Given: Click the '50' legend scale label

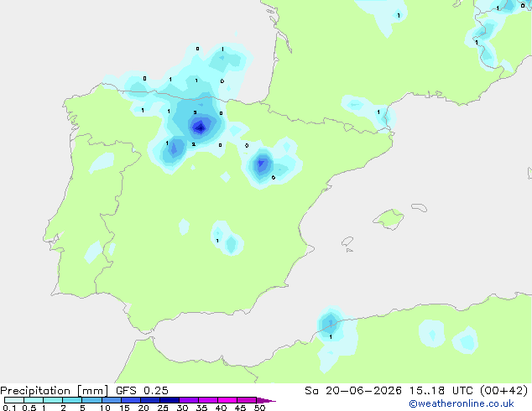Looking at the screenshot, I should (260, 408).
